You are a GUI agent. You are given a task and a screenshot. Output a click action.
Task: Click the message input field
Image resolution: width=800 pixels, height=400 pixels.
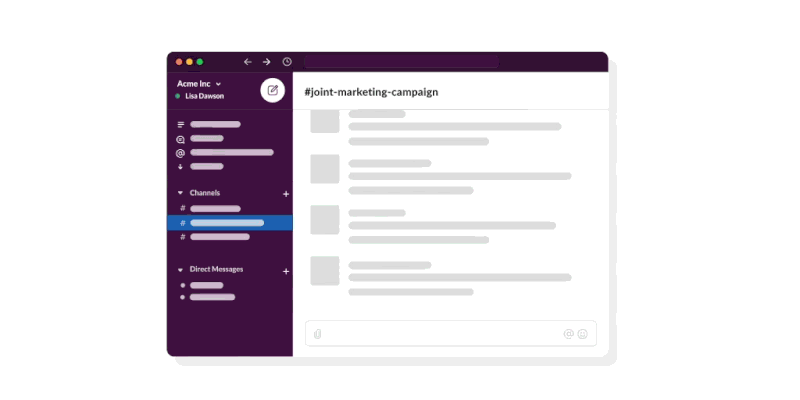(x=440, y=334)
